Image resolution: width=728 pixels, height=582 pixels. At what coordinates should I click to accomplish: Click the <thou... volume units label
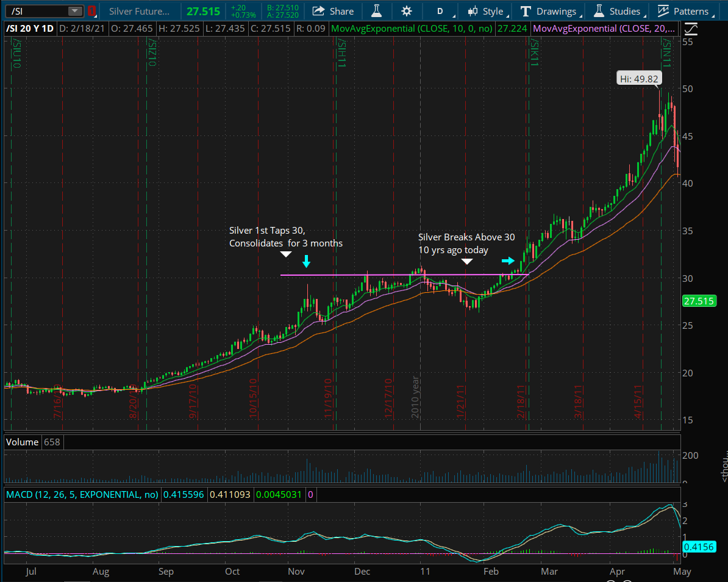click(x=724, y=467)
